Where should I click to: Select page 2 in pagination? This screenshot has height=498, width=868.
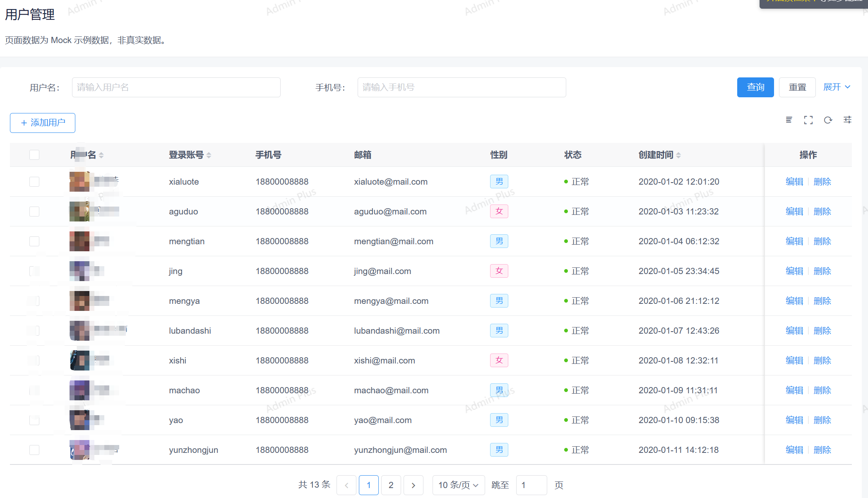pos(391,485)
